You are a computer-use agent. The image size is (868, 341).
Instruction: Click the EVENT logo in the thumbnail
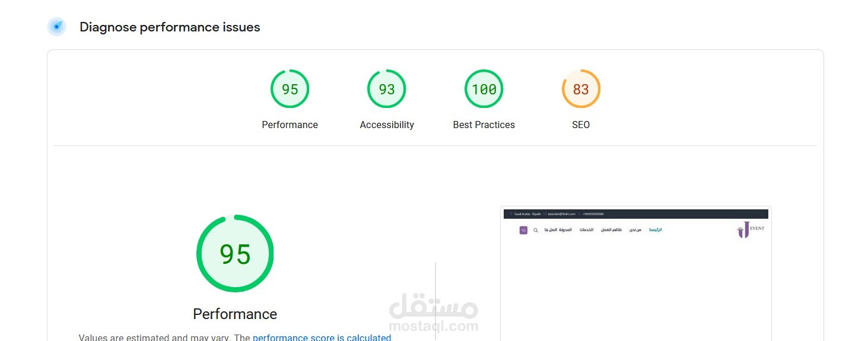pyautogui.click(x=751, y=230)
